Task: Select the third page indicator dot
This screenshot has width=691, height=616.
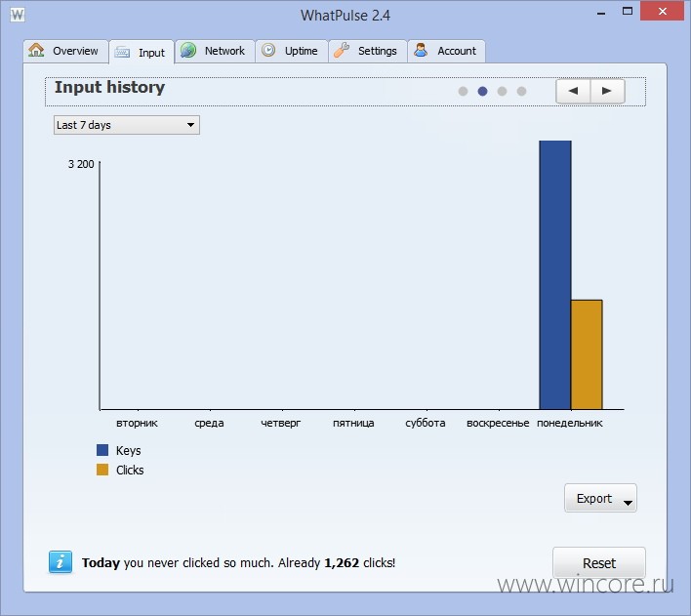Action: click(x=502, y=91)
